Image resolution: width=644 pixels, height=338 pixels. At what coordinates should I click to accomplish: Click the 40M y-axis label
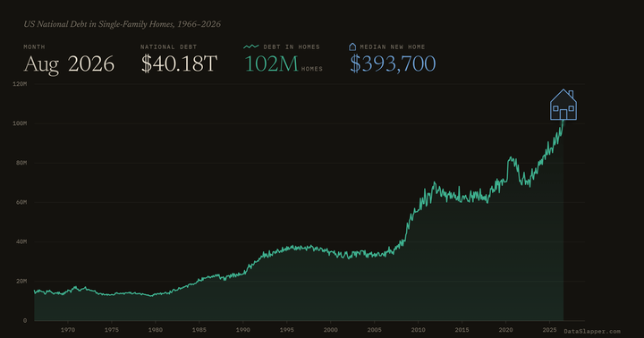(21, 241)
